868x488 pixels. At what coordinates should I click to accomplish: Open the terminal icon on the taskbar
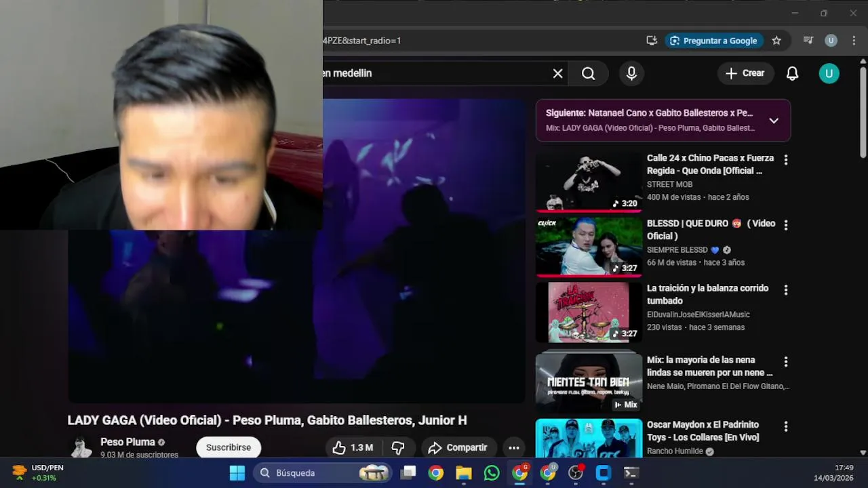click(631, 473)
